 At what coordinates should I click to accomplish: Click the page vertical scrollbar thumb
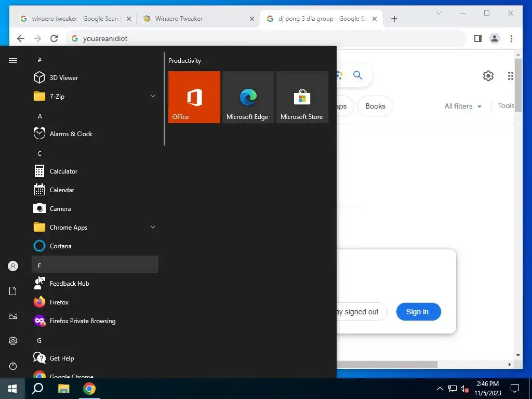click(518, 86)
